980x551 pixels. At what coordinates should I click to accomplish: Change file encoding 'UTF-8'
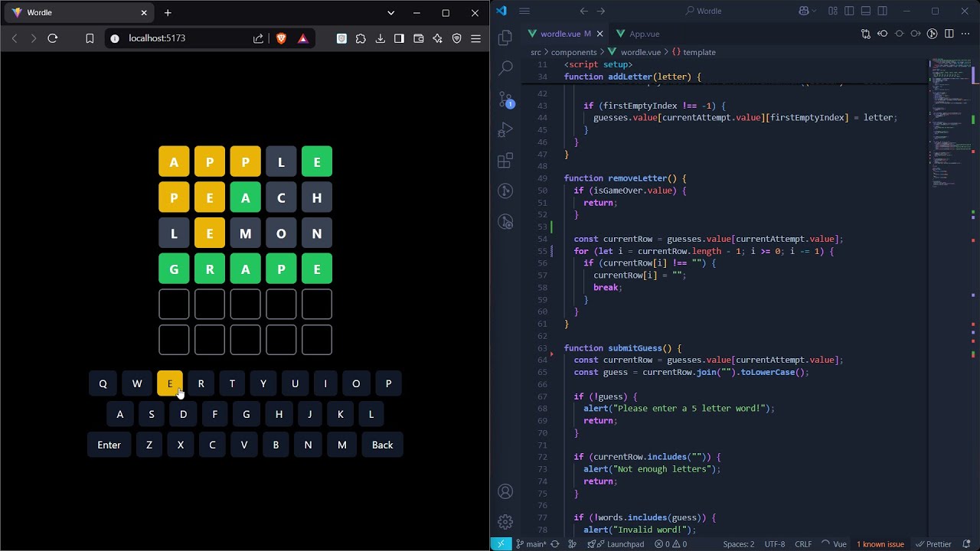pyautogui.click(x=775, y=544)
